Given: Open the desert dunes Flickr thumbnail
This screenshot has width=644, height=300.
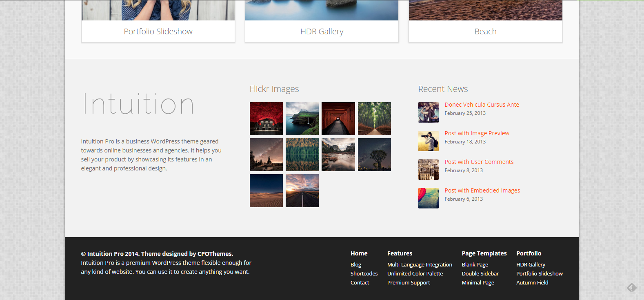Looking at the screenshot, I should (266, 190).
